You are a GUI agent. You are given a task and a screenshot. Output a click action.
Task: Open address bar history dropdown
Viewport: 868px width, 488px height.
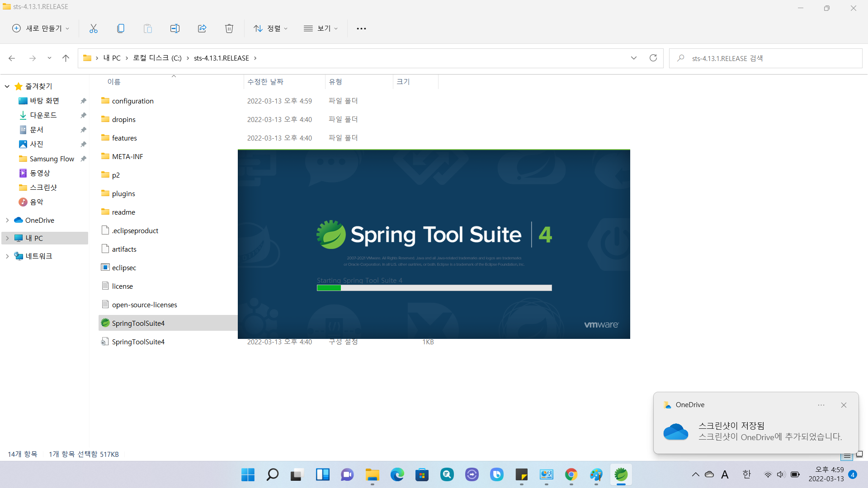[633, 58]
